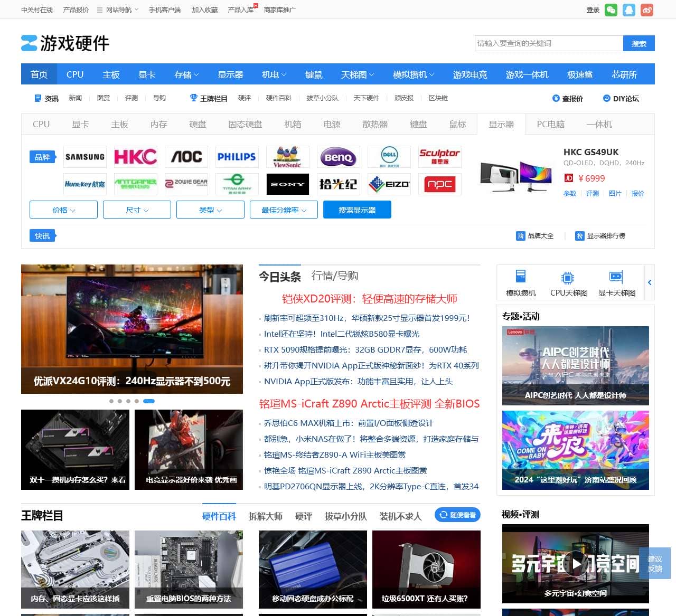Expand the 存储 nav menu
The image size is (676, 616).
[186, 74]
